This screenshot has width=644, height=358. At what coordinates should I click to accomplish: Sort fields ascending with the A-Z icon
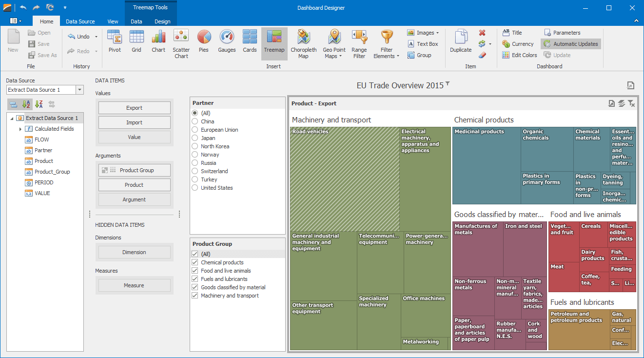(25, 104)
